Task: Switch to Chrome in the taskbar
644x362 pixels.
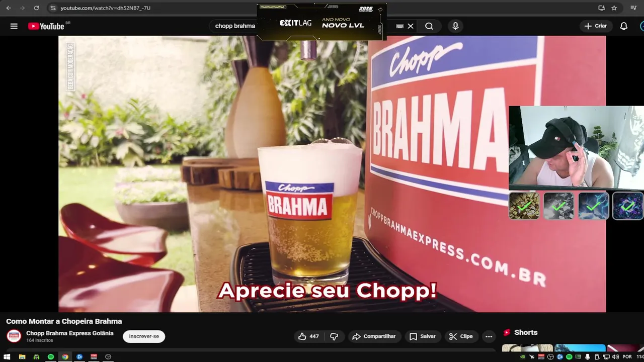Action: click(65, 357)
